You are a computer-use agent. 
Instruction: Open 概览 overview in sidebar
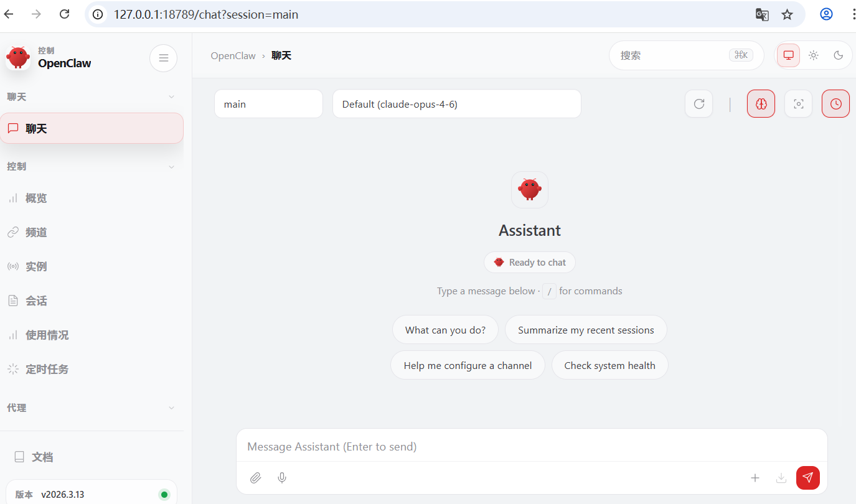coord(92,198)
